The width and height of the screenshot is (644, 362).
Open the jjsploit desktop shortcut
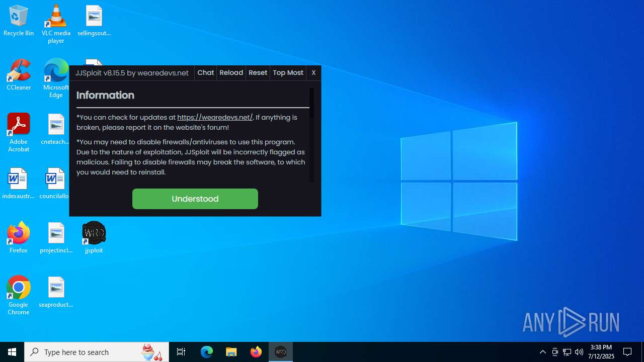click(x=94, y=238)
